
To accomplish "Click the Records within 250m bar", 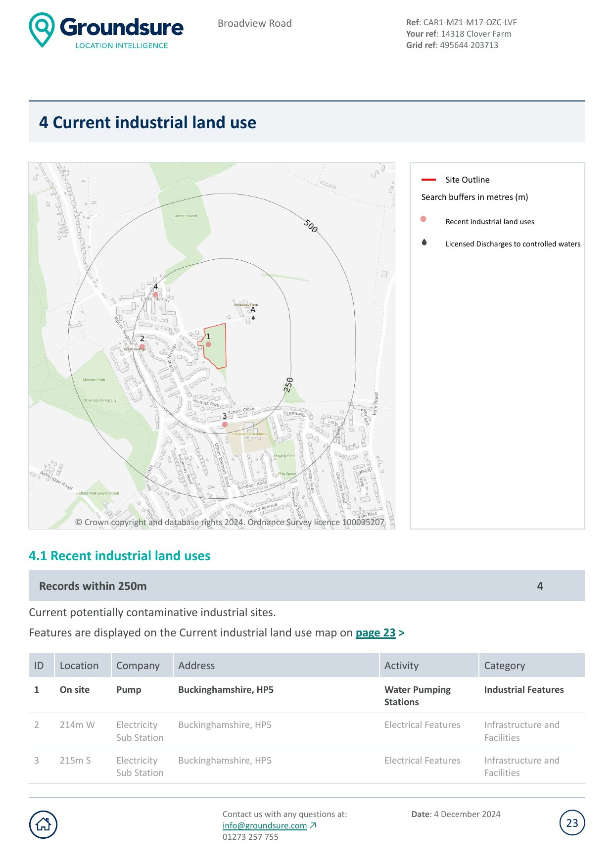I will tap(306, 586).
